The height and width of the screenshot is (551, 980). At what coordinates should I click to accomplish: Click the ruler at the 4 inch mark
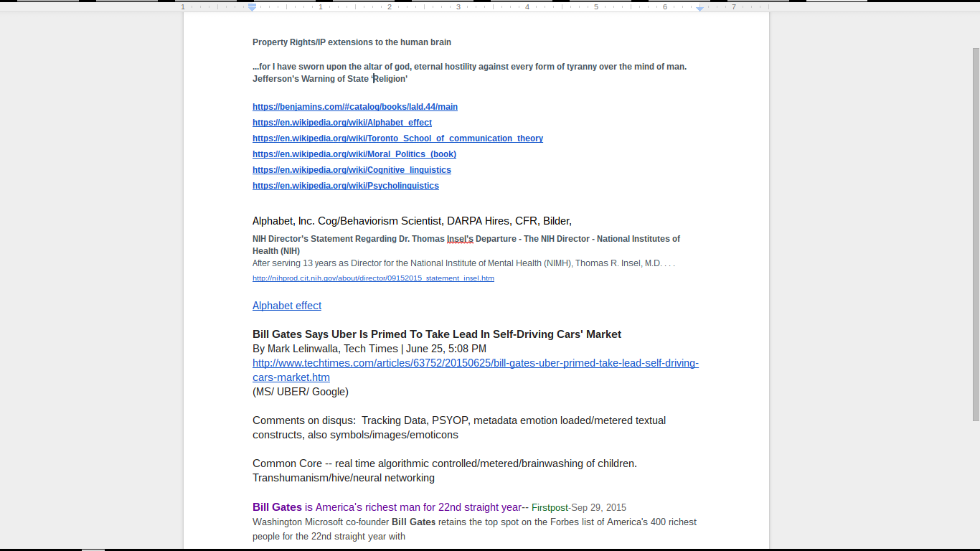click(x=527, y=6)
